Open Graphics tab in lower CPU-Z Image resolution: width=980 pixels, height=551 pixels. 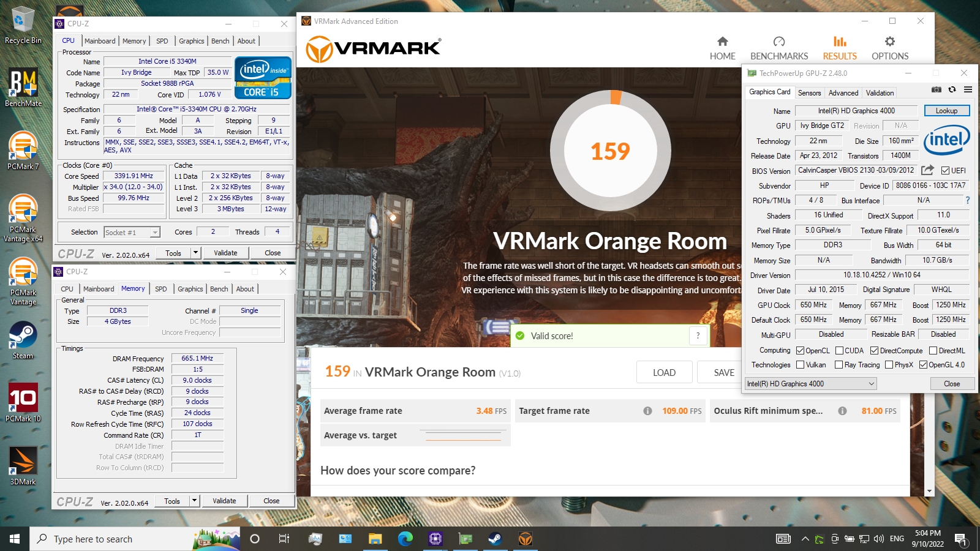[190, 289]
